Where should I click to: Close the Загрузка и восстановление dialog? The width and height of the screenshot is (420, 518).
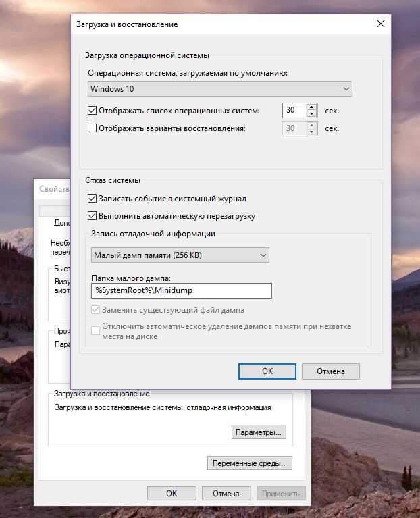pyautogui.click(x=382, y=24)
